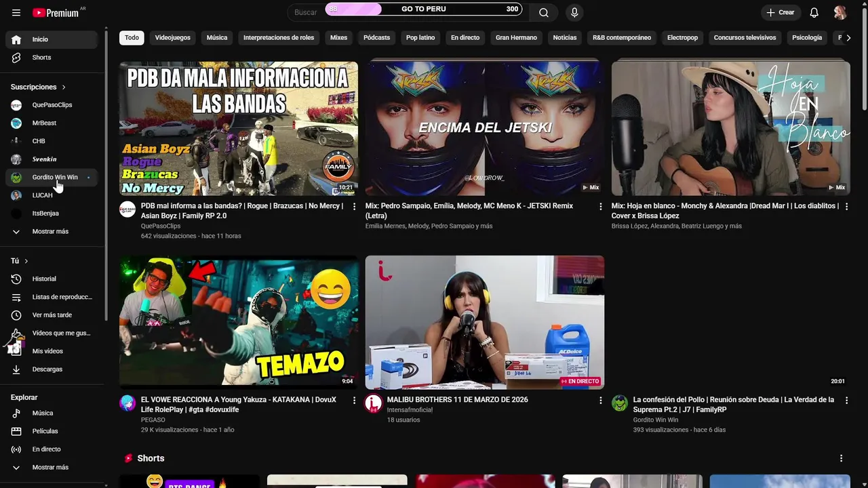Expand the Tú section chevron

26,261
